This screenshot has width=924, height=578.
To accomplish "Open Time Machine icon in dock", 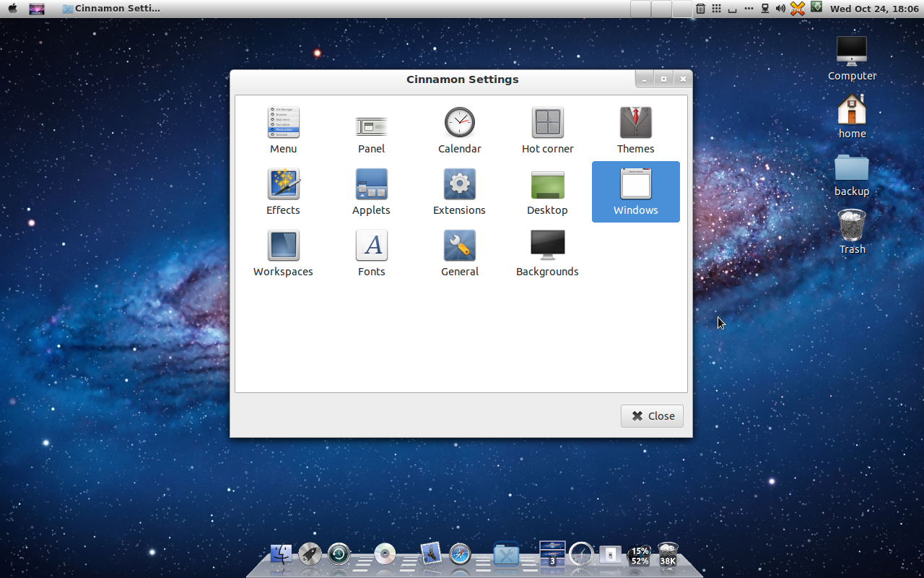I will point(339,554).
